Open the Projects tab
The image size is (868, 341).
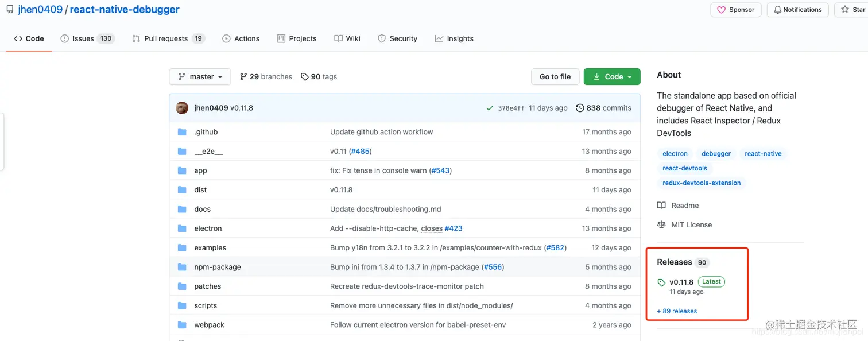(297, 38)
